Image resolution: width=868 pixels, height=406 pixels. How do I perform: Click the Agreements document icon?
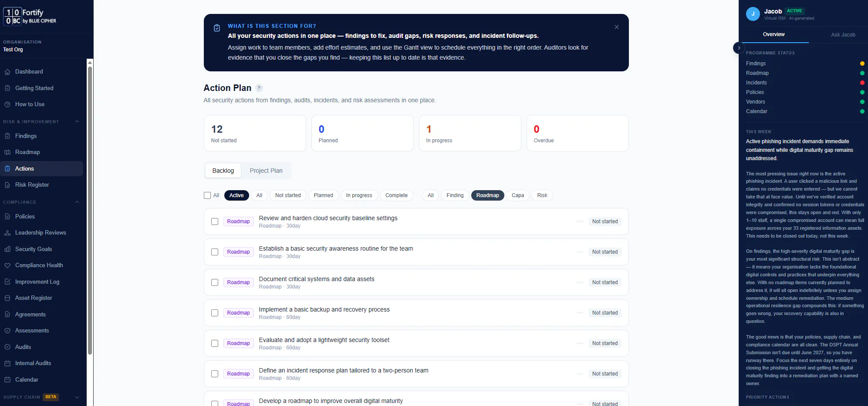coord(7,314)
